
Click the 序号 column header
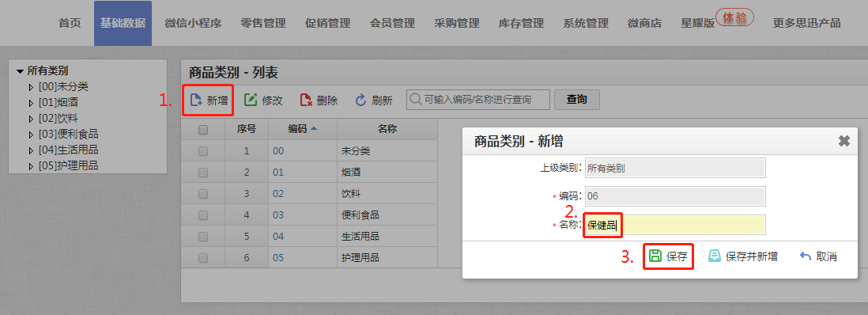[x=247, y=129]
